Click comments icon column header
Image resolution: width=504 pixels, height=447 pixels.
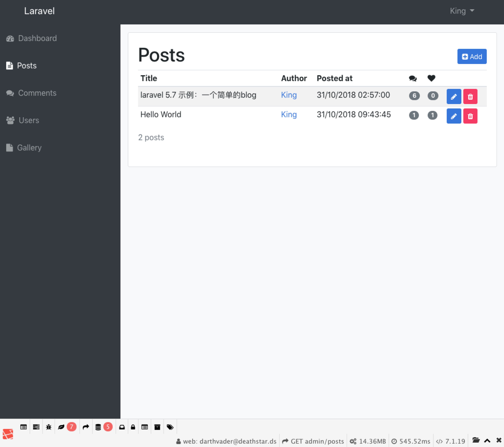click(413, 78)
